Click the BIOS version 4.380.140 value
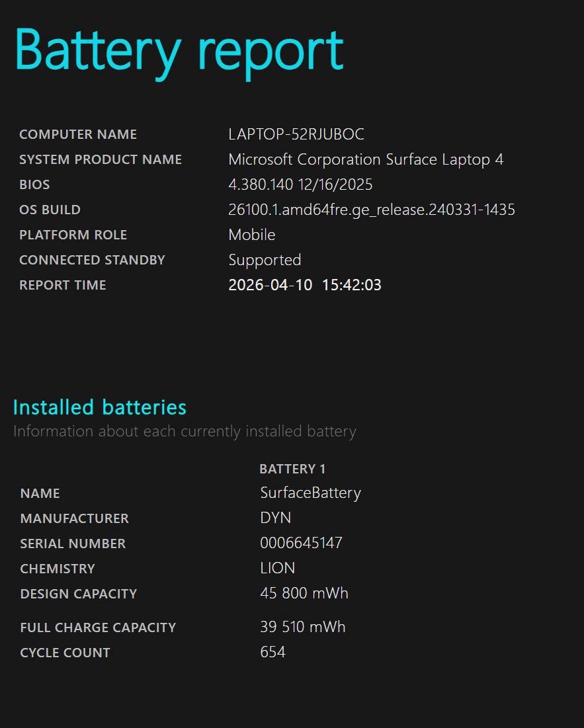 300,184
